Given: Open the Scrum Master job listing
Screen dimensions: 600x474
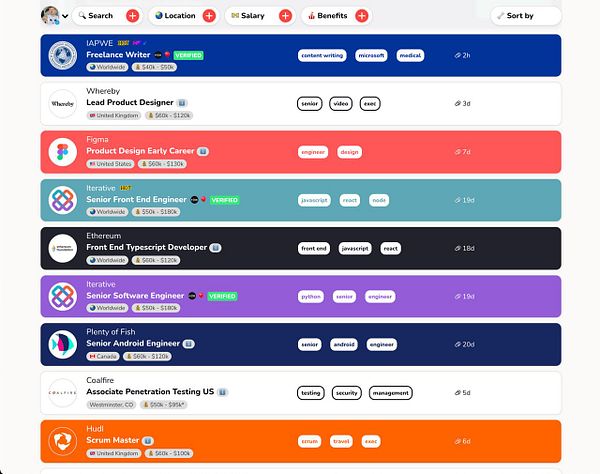Looking at the screenshot, I should click(x=112, y=440).
